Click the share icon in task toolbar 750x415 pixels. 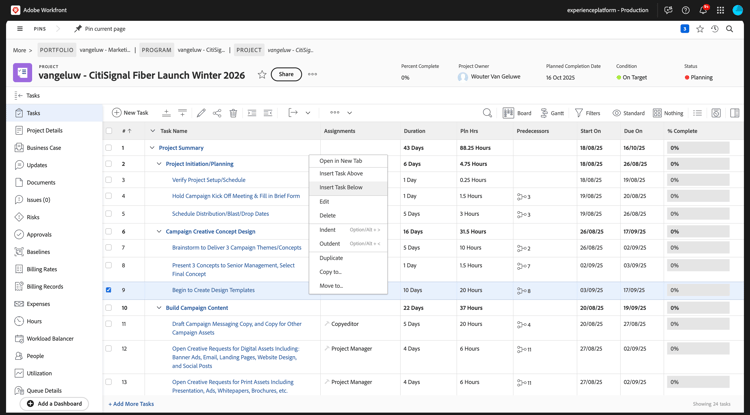[217, 113]
